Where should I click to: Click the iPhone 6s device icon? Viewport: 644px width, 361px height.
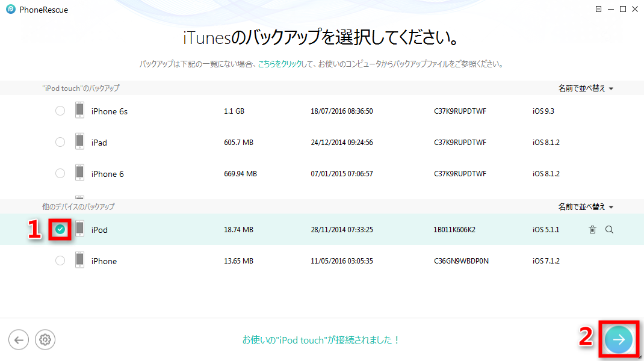click(79, 111)
